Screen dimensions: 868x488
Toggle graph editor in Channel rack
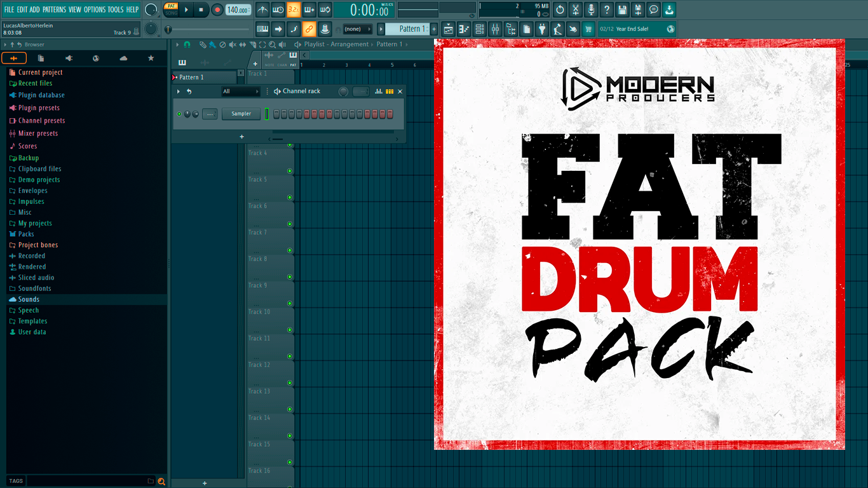pos(379,91)
